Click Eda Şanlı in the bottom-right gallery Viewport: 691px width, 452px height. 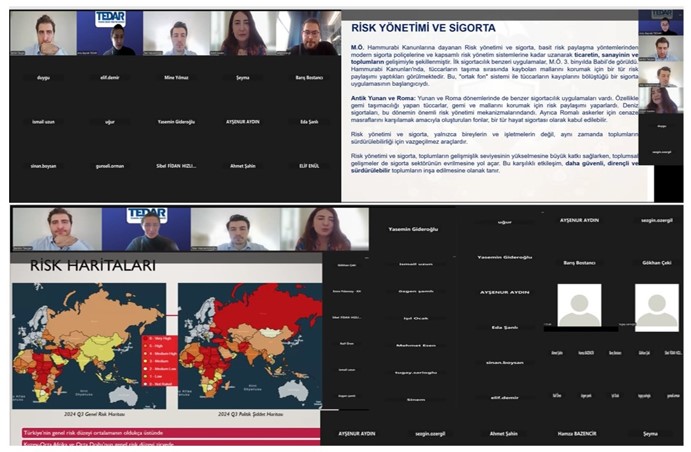pos(505,328)
